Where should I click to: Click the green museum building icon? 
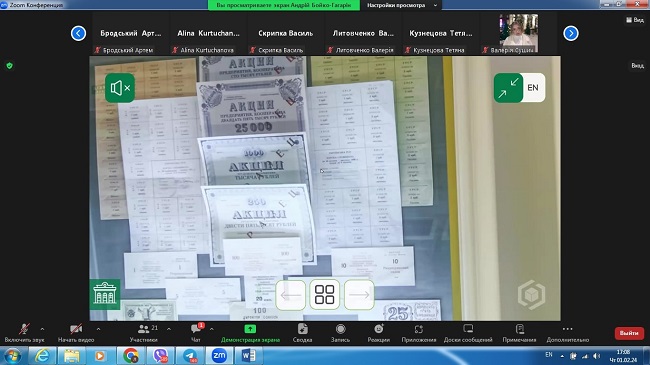click(x=105, y=294)
